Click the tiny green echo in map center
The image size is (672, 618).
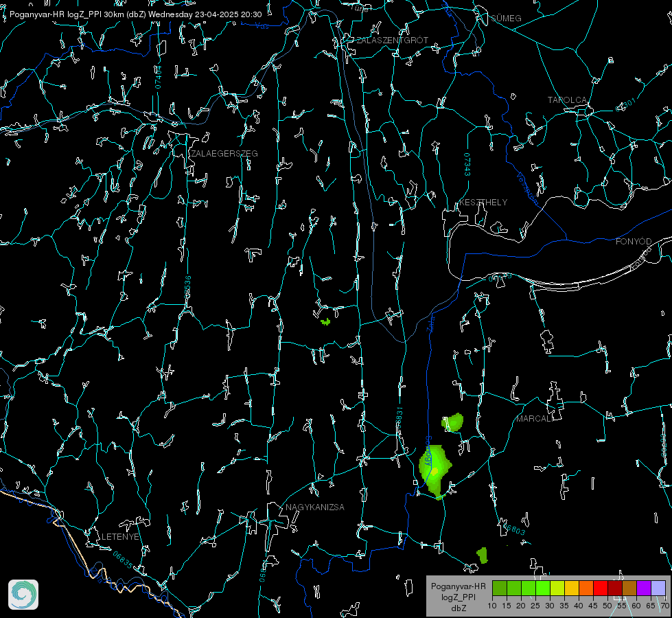pos(325,321)
